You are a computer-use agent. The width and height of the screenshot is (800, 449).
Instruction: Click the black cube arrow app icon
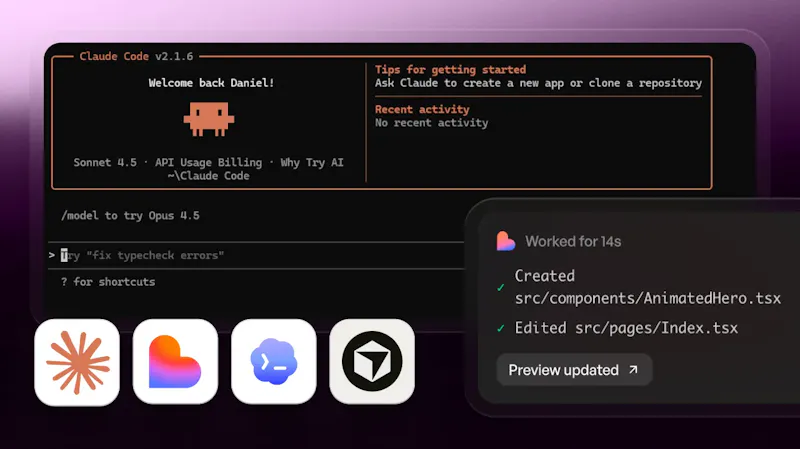click(x=372, y=362)
